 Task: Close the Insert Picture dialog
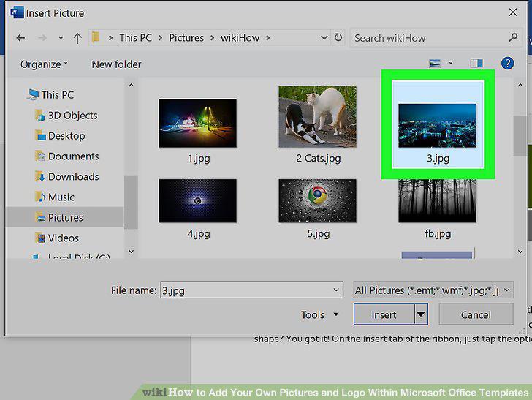(x=513, y=12)
